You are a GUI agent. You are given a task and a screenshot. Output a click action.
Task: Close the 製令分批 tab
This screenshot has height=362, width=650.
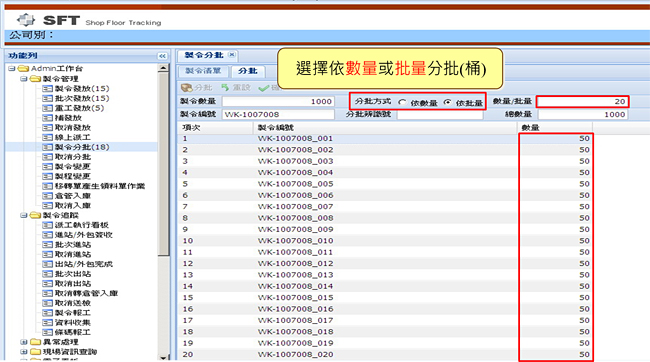pyautogui.click(x=232, y=55)
